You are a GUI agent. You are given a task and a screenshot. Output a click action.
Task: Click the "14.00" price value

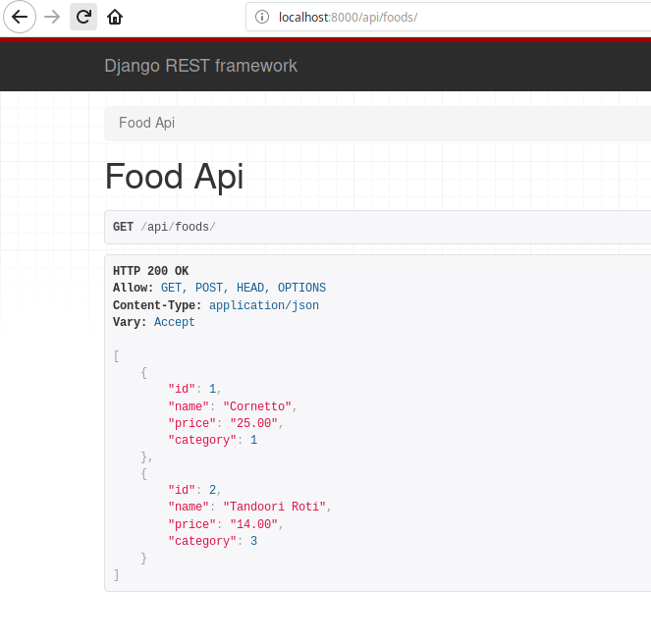point(253,524)
